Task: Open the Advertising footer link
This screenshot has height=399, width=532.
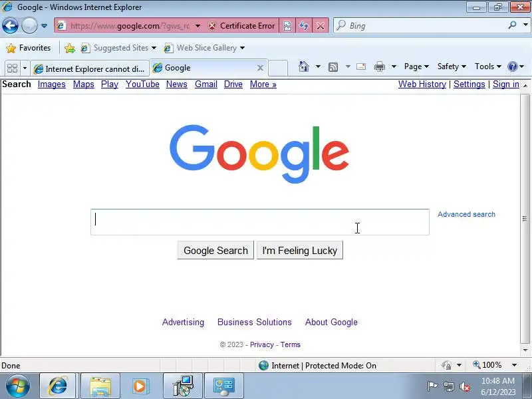Action: 184,322
